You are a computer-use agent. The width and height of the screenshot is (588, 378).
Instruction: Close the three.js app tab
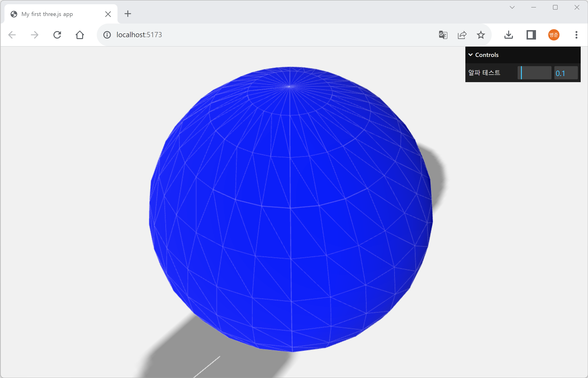click(x=108, y=14)
